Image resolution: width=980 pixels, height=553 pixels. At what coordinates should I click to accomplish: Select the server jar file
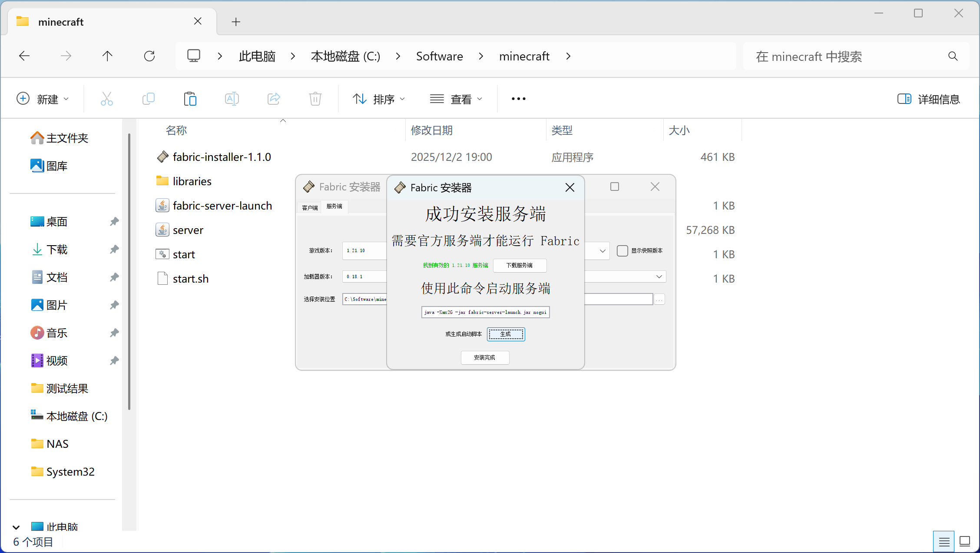[x=188, y=230]
